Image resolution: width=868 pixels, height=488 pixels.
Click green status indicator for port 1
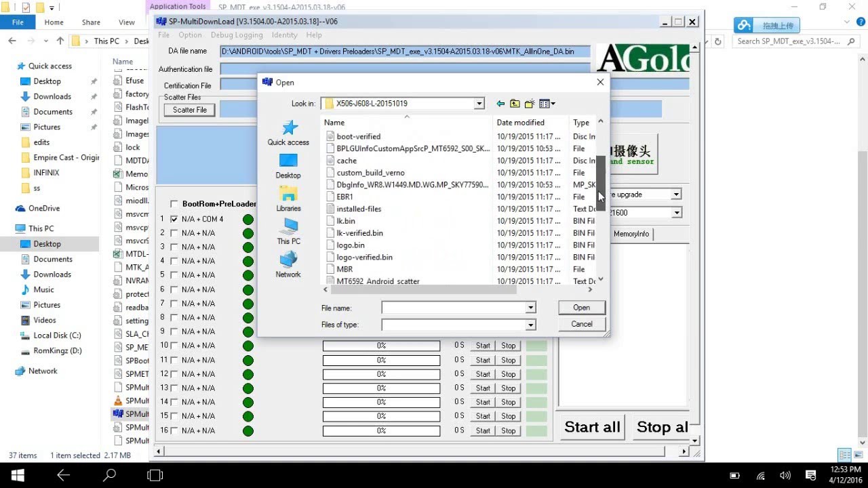248,219
